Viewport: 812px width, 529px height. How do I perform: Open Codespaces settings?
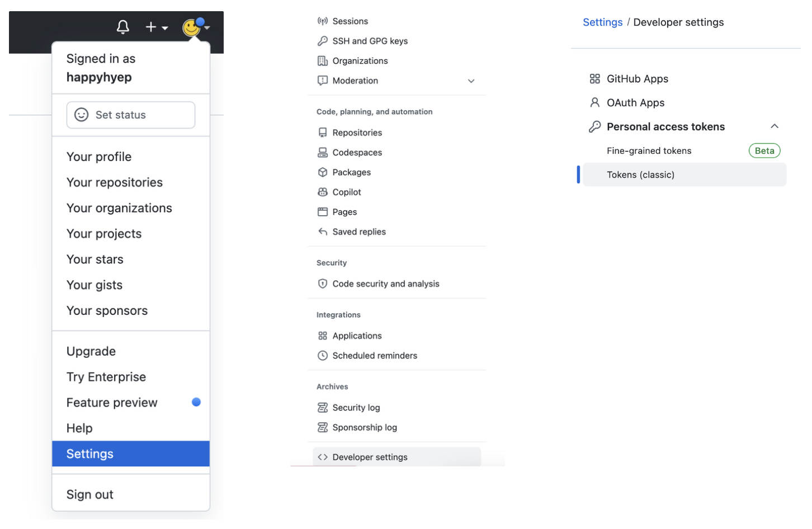pyautogui.click(x=357, y=152)
